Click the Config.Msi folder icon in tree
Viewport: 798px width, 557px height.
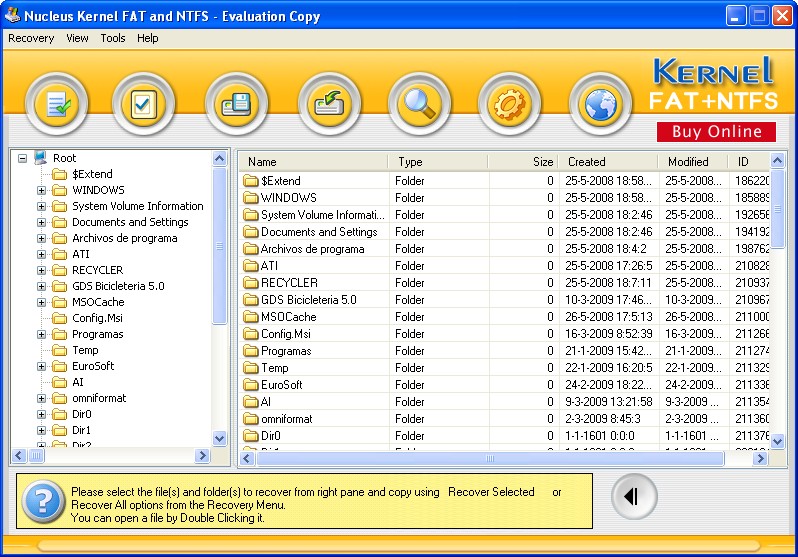coord(60,318)
